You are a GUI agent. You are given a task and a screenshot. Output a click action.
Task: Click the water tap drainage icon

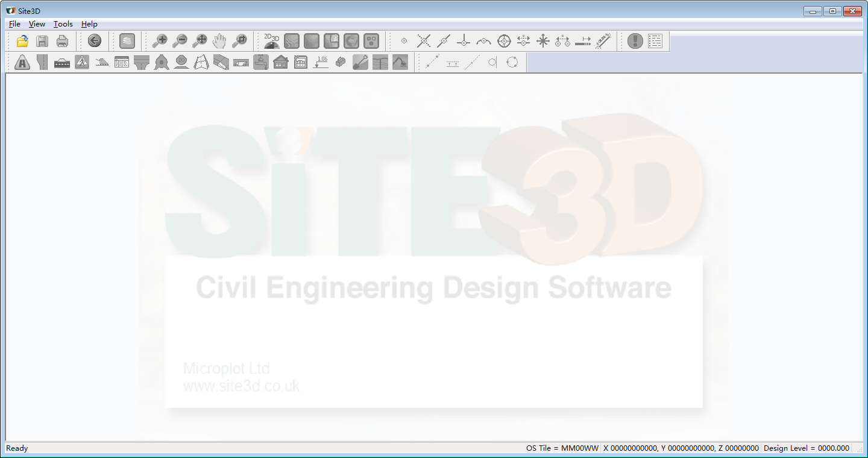pos(261,62)
